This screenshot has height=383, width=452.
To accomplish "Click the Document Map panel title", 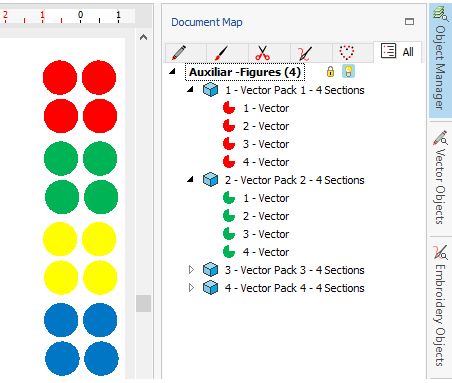I will [x=207, y=22].
